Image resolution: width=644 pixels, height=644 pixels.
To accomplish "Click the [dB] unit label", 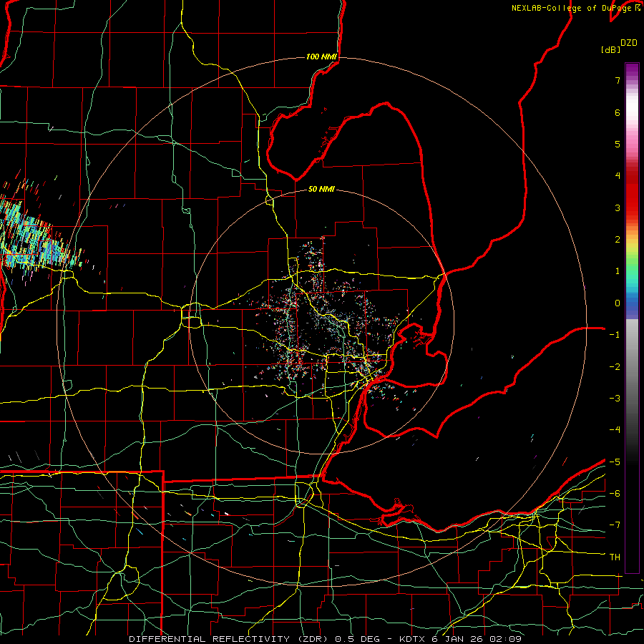I will [610, 49].
